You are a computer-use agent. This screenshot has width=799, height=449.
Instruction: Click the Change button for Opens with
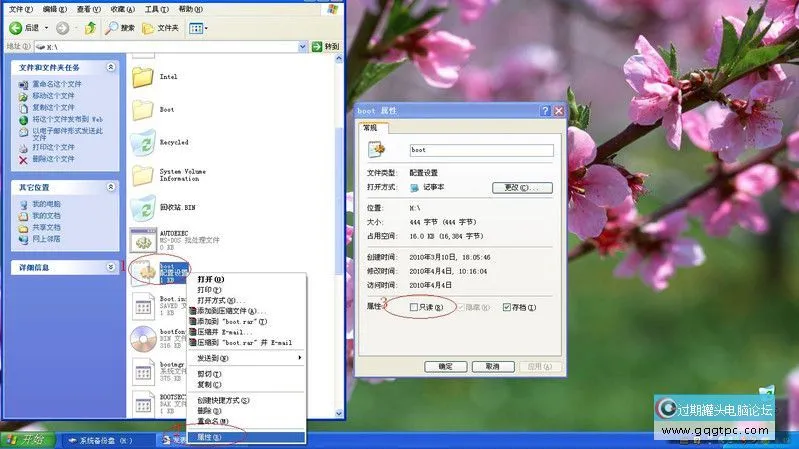coord(522,188)
